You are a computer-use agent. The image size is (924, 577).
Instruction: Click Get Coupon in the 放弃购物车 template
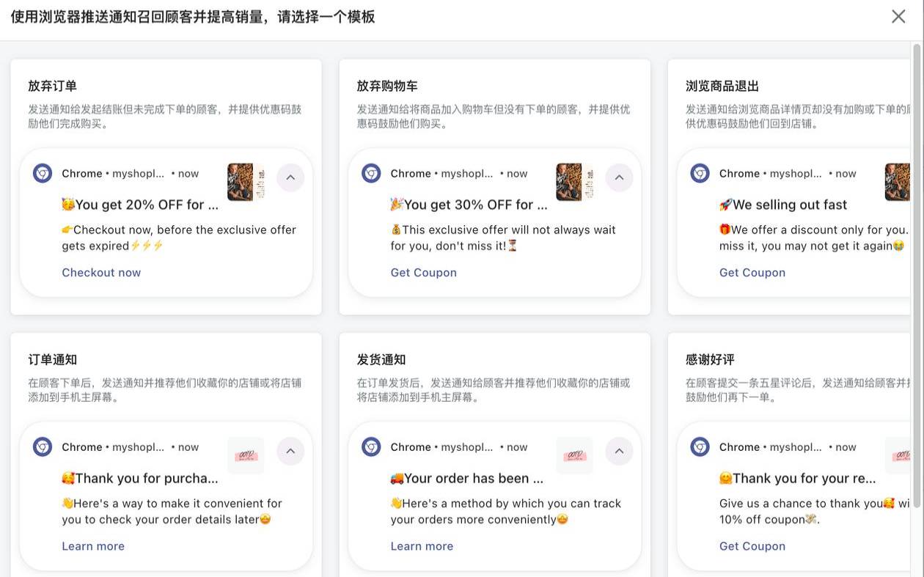423,272
